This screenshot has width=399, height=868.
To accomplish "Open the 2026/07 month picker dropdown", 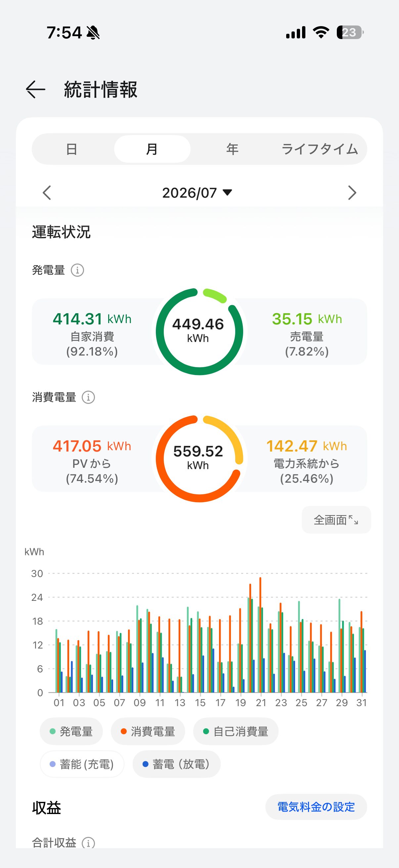I will pyautogui.click(x=197, y=193).
